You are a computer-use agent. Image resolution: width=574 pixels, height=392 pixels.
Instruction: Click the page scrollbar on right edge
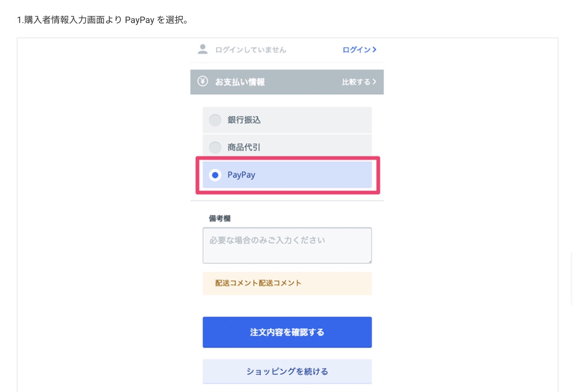571,278
